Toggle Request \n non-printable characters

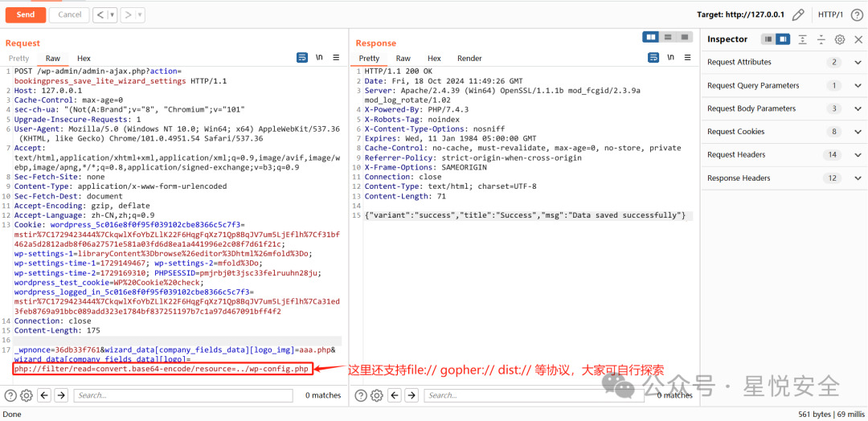click(x=319, y=57)
